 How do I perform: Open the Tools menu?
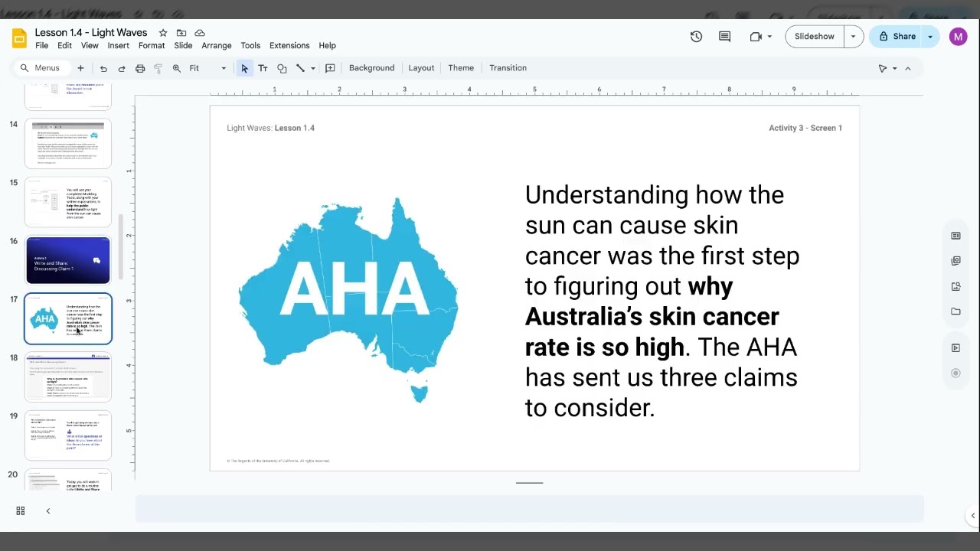(250, 46)
